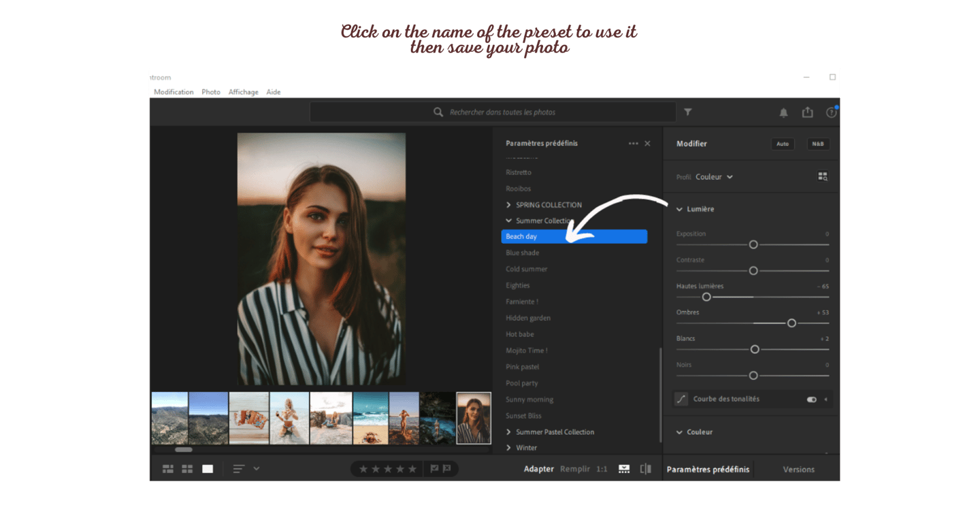Click the Hautes lumières slider handle
Viewport: 980px width, 520px height.
pyautogui.click(x=706, y=297)
